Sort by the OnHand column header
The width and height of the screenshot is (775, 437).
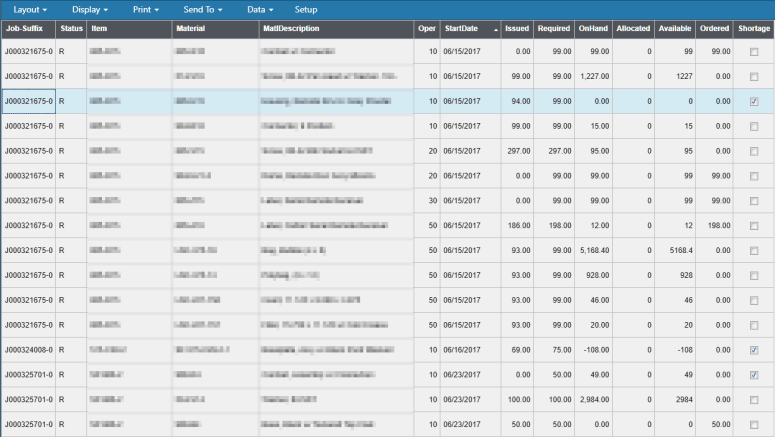point(593,29)
